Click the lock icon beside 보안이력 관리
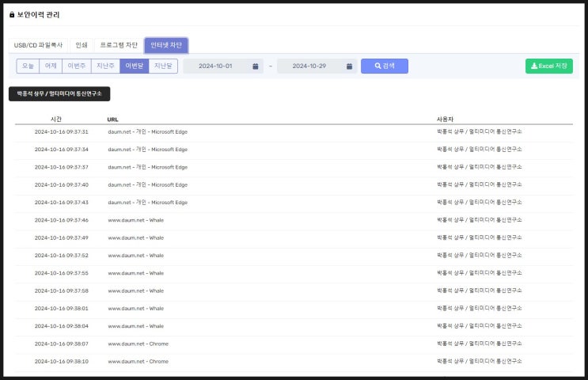 tap(12, 14)
